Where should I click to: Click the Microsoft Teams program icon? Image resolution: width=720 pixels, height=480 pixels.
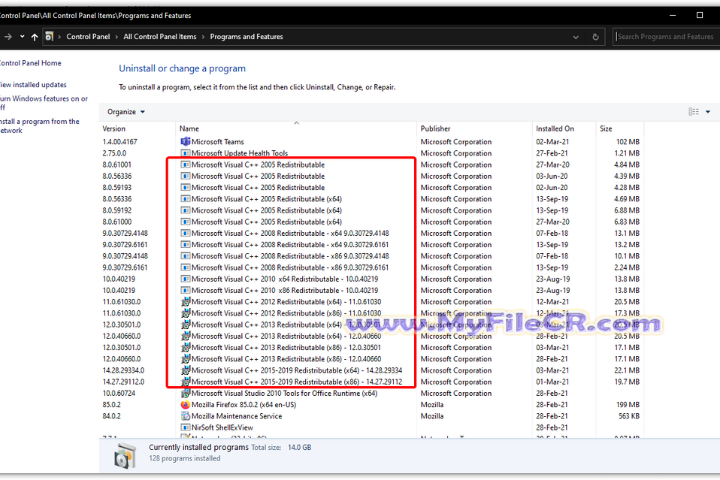(x=185, y=141)
